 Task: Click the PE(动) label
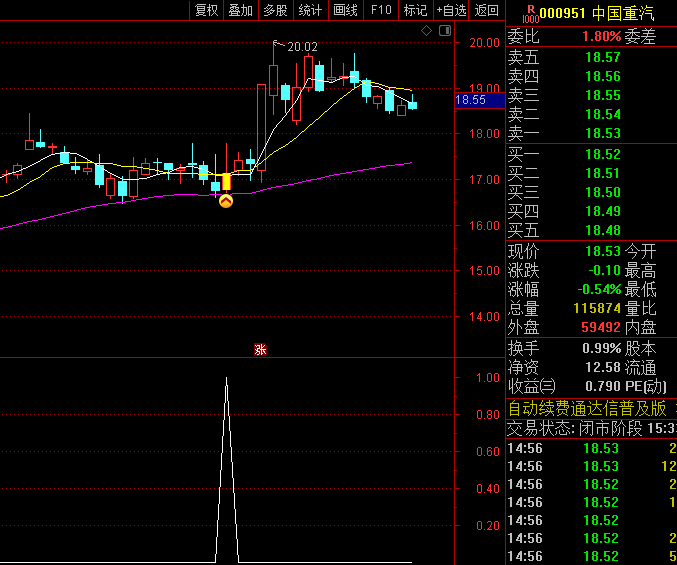pos(646,386)
